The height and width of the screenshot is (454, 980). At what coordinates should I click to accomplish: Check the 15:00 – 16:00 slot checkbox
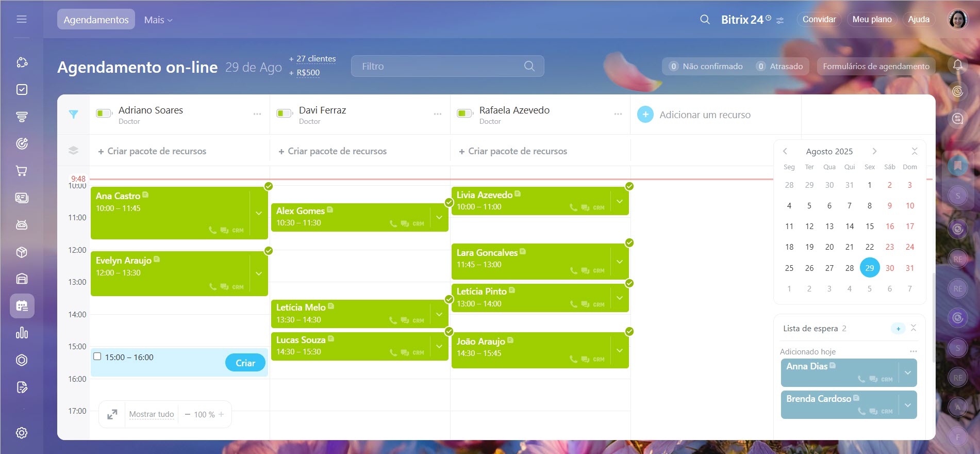tap(97, 356)
